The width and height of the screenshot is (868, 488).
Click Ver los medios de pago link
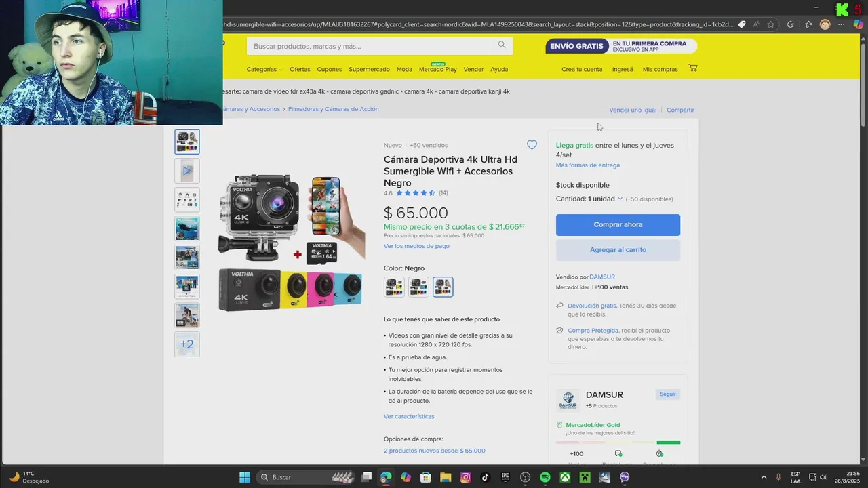click(x=416, y=246)
